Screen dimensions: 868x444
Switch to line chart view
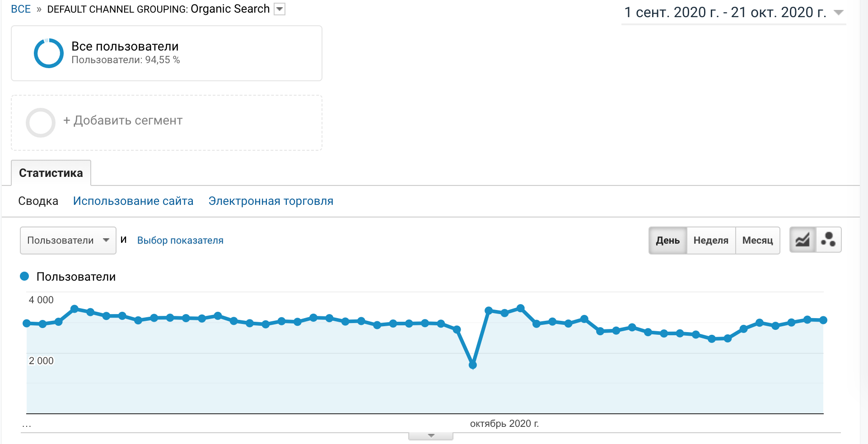802,240
